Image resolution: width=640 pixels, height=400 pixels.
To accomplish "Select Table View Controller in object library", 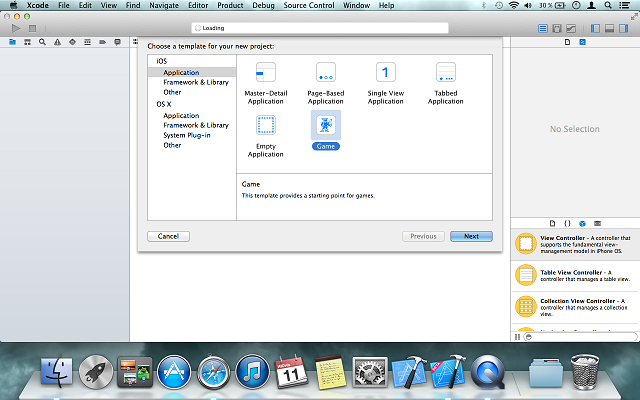I will coord(575,276).
